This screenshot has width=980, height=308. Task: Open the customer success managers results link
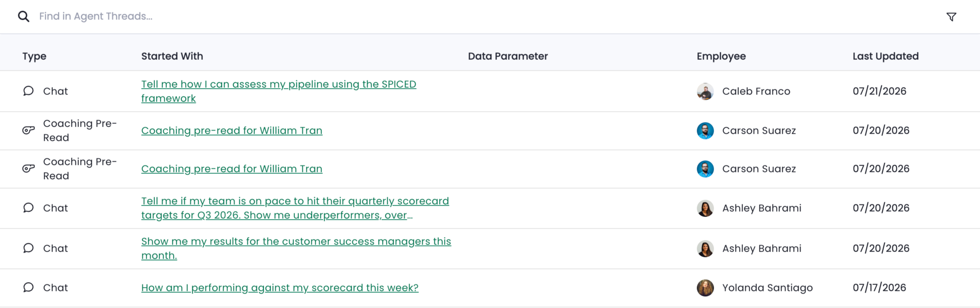pos(296,248)
